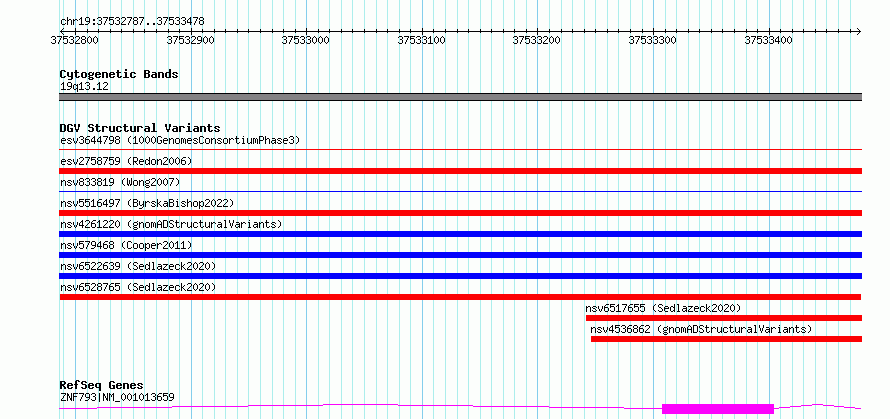Click ruler position 37533300
890x419 pixels.
click(x=652, y=41)
